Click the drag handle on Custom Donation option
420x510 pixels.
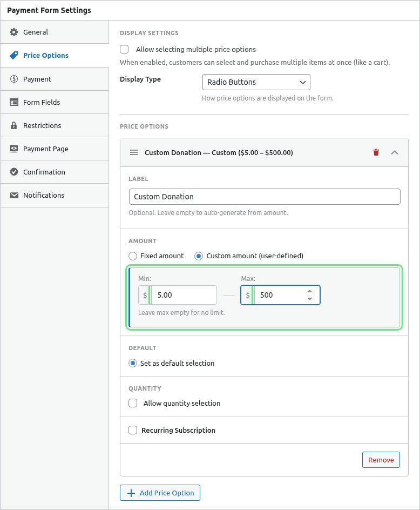coord(133,152)
